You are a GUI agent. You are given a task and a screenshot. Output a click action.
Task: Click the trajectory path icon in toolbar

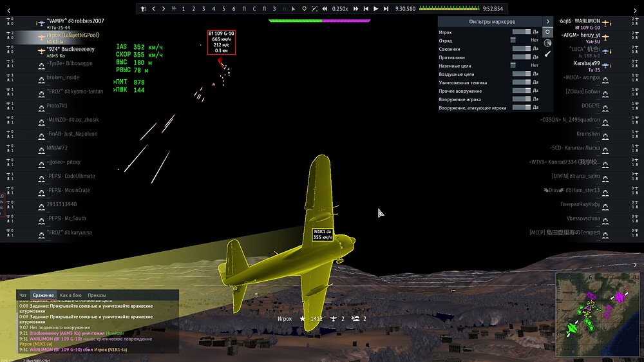(314, 8)
